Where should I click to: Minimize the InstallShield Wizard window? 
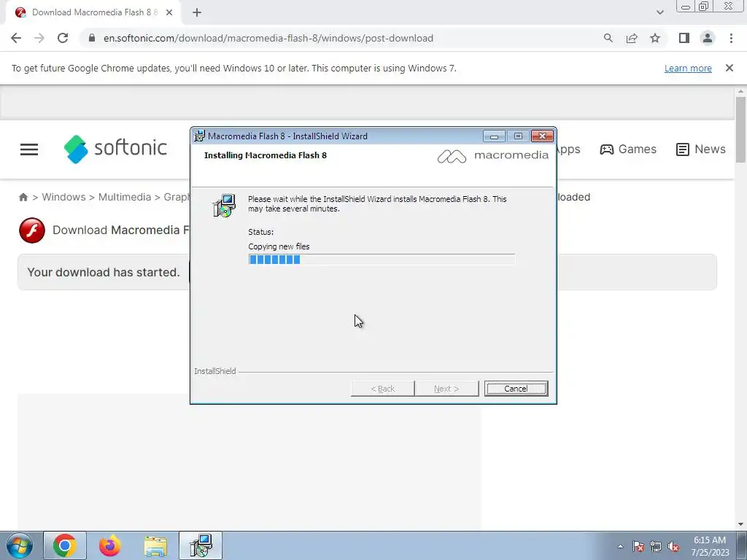point(494,136)
